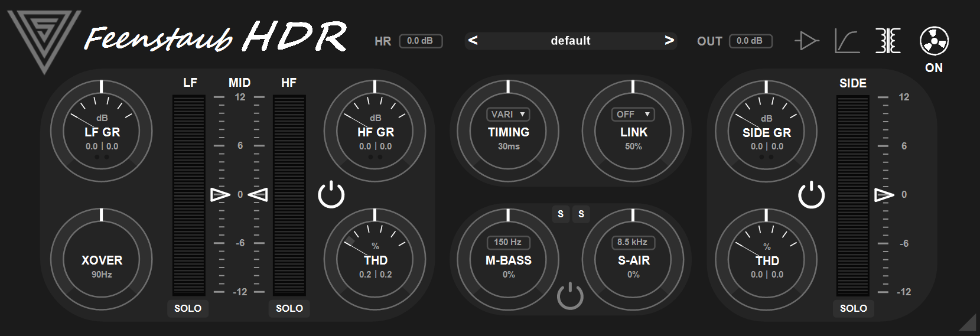980x336 pixels.
Task: Click the OUT 0.0 dB value field
Action: tap(750, 41)
